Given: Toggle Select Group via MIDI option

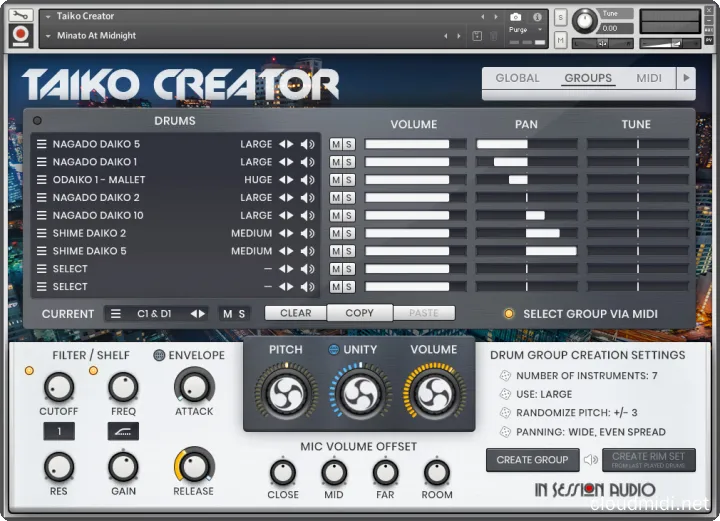Looking at the screenshot, I should [509, 314].
